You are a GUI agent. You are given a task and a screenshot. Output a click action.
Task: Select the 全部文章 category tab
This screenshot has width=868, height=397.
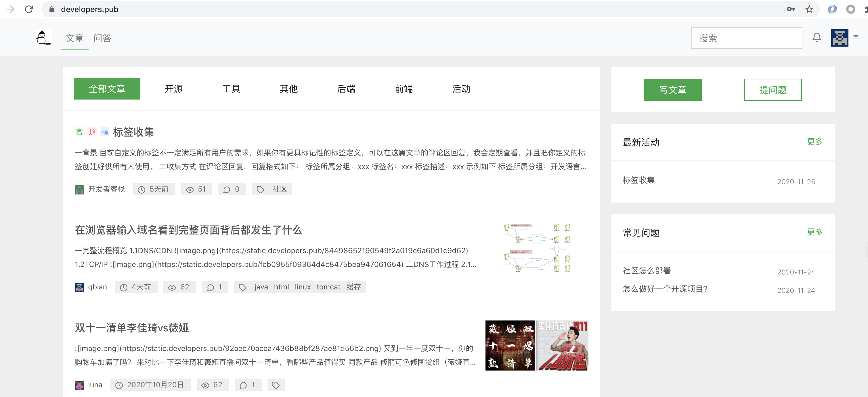point(107,89)
